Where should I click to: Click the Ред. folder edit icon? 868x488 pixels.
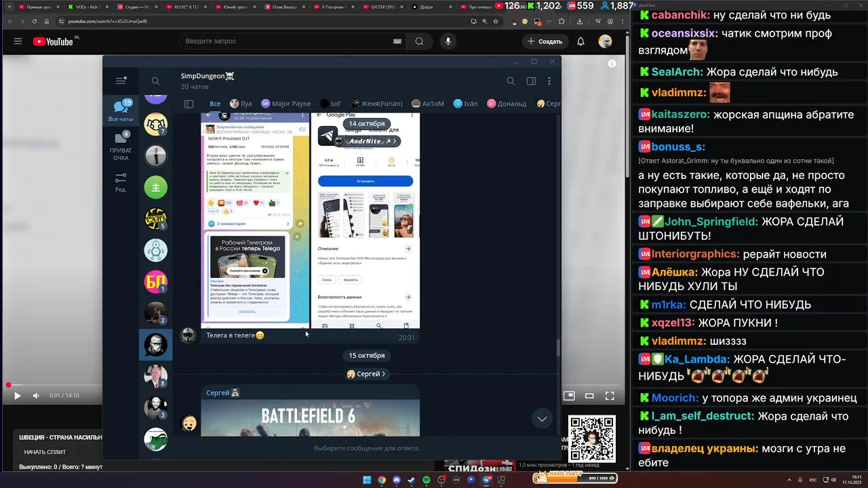121,182
